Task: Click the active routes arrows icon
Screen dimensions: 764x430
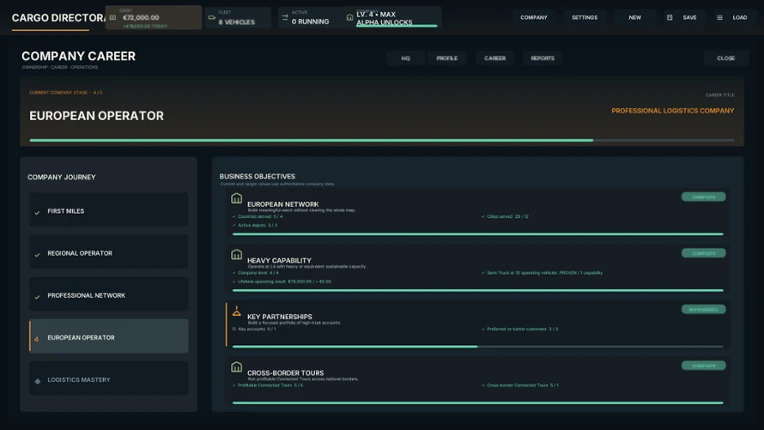Action: coord(285,18)
